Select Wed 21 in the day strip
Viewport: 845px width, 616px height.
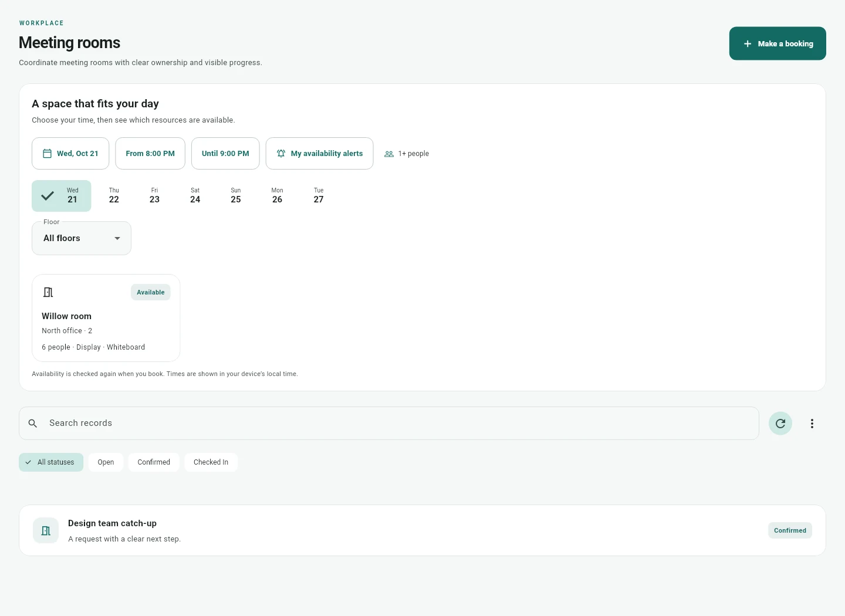tap(62, 196)
